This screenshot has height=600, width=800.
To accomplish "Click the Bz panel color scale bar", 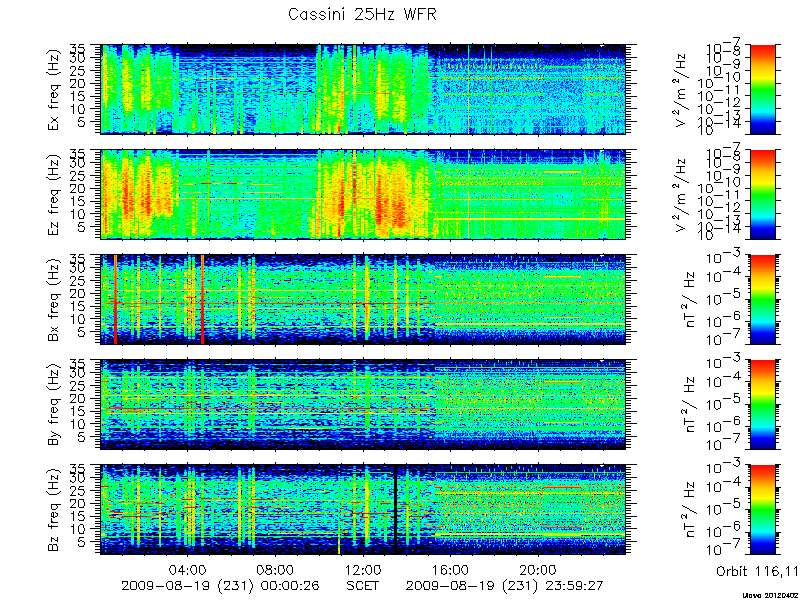I will [762, 510].
